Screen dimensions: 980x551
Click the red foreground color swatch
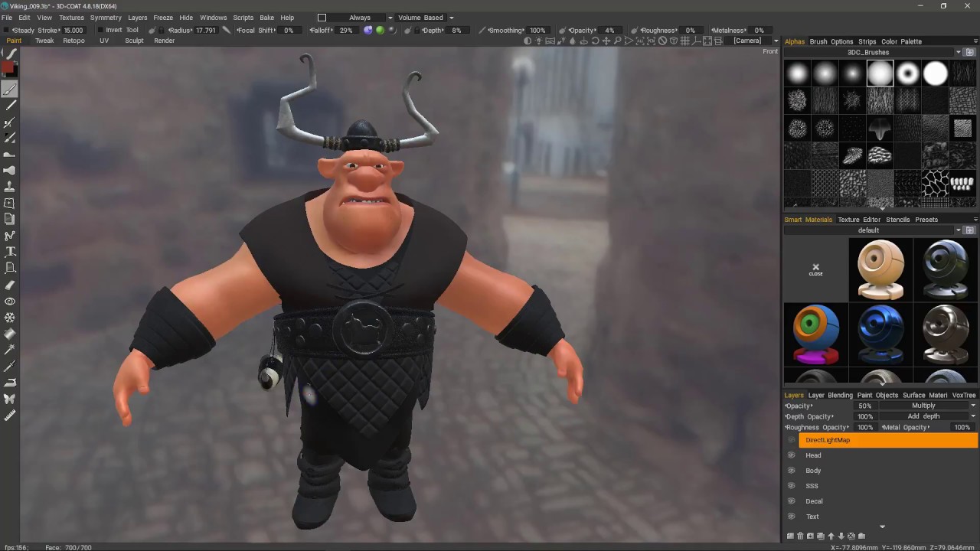click(x=8, y=68)
